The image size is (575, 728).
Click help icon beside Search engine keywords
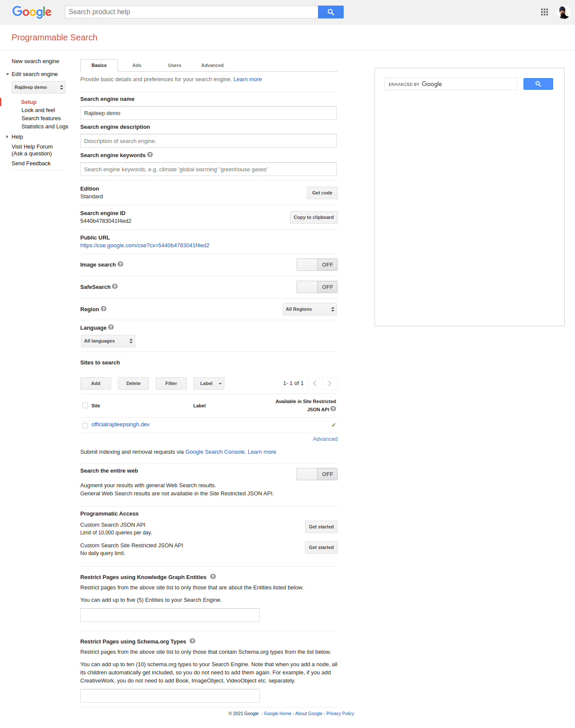click(150, 155)
